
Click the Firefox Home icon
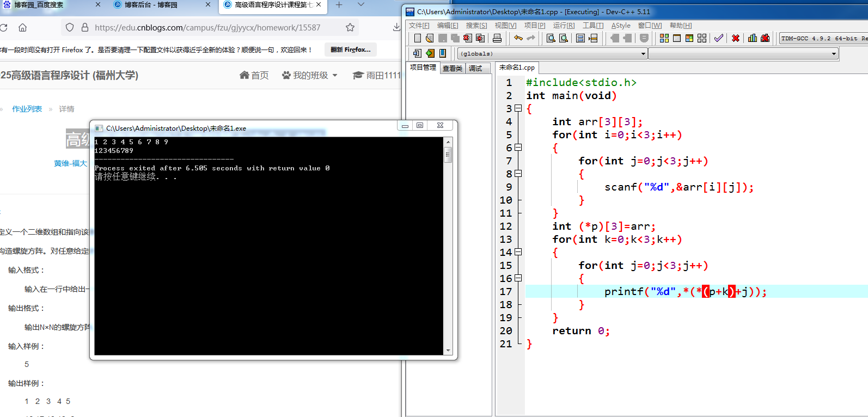click(22, 27)
